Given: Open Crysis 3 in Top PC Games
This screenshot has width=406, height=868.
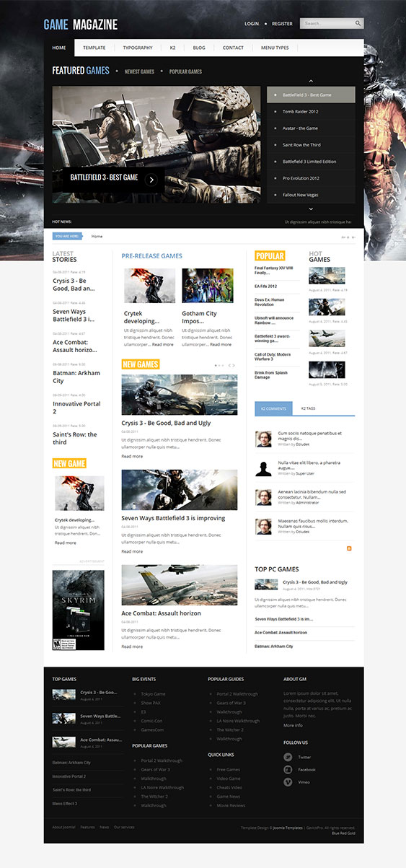Looking at the screenshot, I should (314, 582).
